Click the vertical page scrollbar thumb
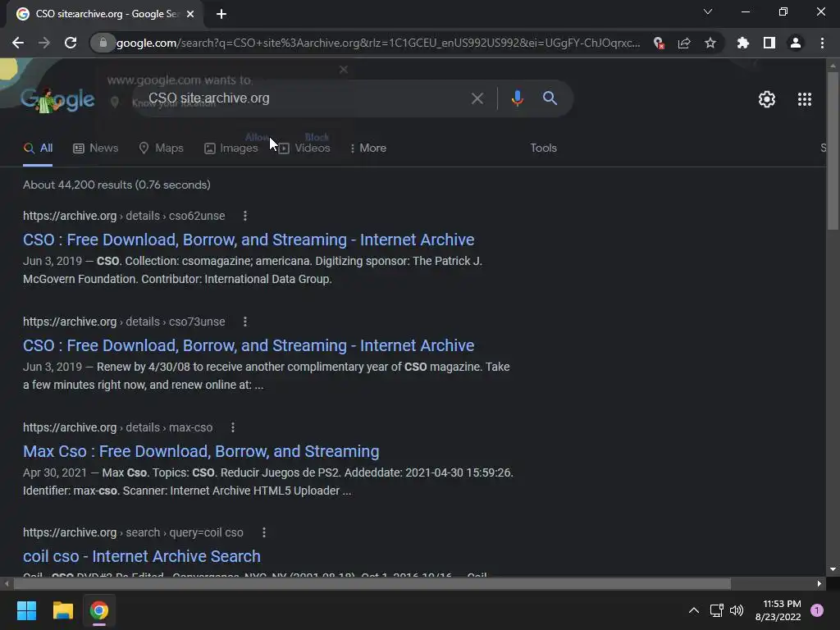The image size is (840, 630). [833, 150]
